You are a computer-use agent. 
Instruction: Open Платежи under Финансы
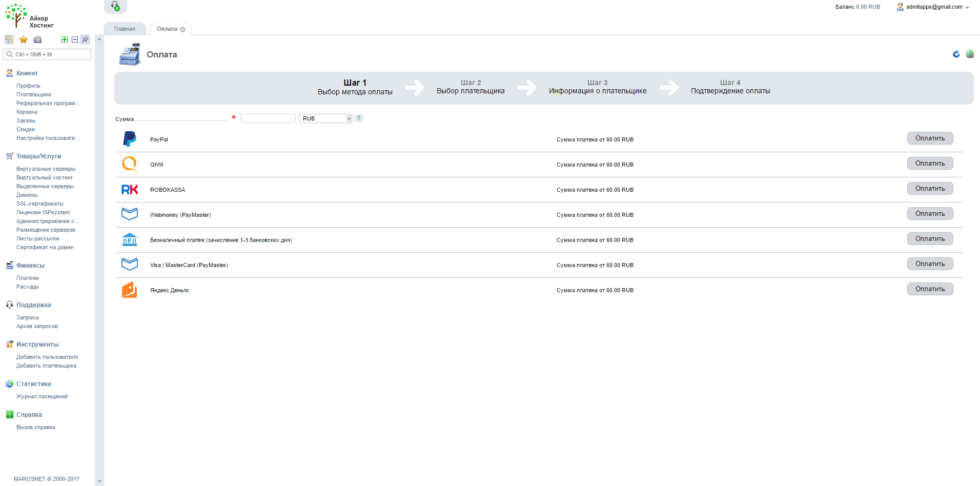[x=28, y=278]
